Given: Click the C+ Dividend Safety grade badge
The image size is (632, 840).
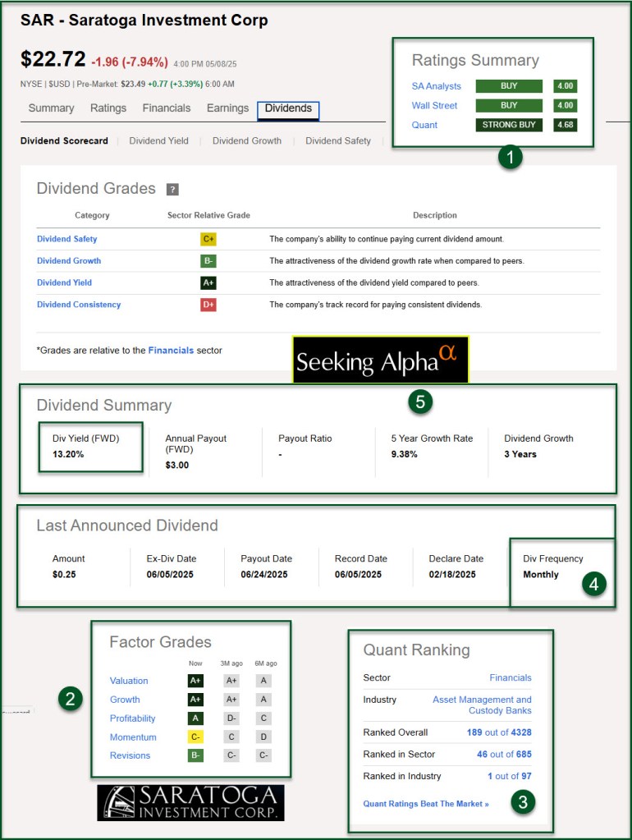Looking at the screenshot, I should point(208,239).
